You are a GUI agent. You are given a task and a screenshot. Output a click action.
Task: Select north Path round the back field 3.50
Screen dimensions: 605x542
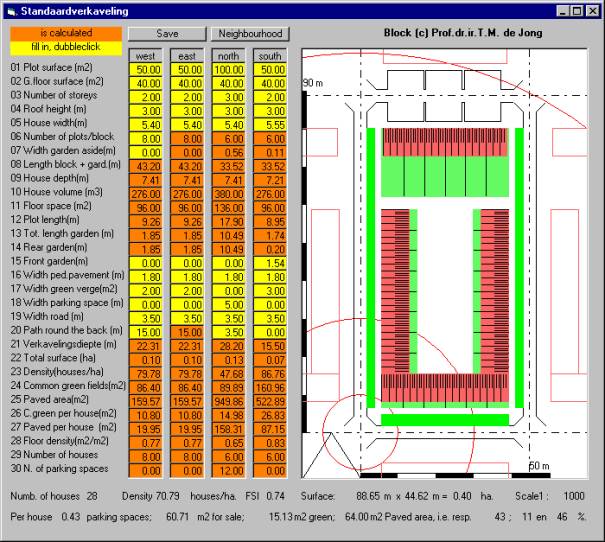[x=228, y=333]
